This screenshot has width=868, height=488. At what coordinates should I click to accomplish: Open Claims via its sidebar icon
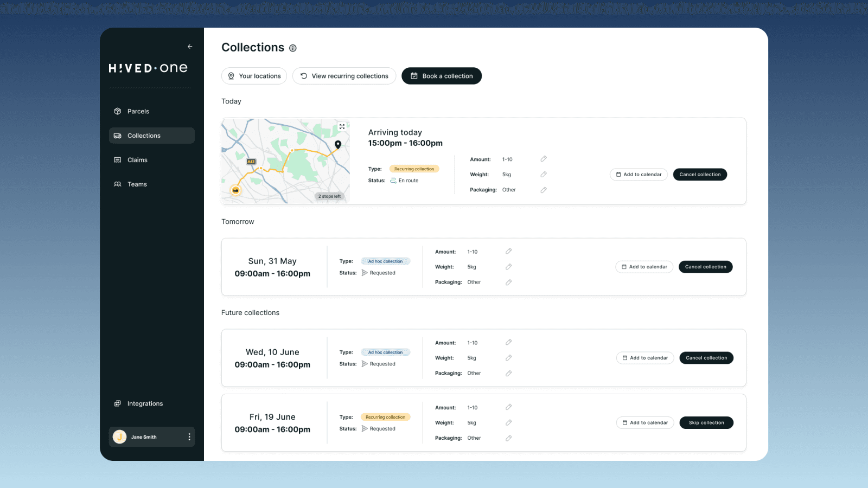pyautogui.click(x=118, y=159)
